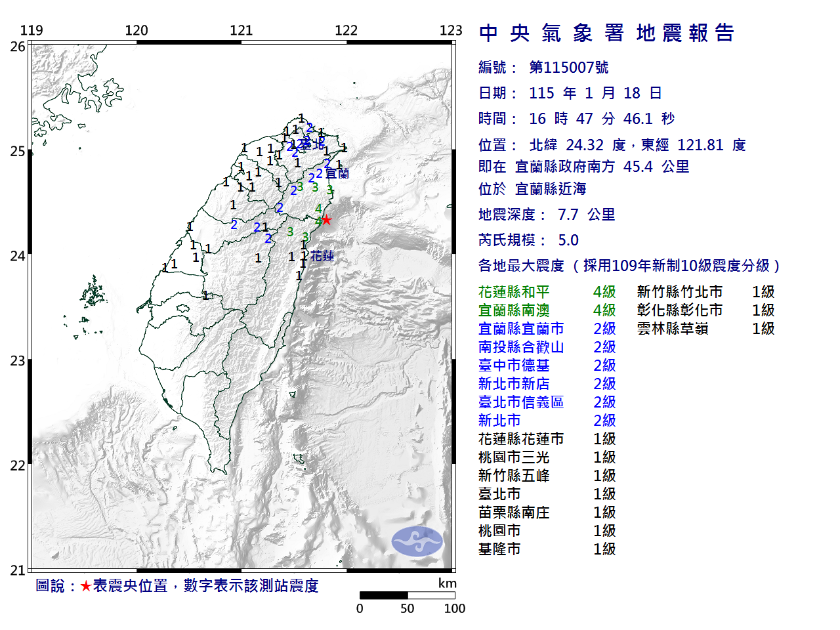Click the 南投縣合歡山 2級 entry
840x630 pixels.
[546, 347]
